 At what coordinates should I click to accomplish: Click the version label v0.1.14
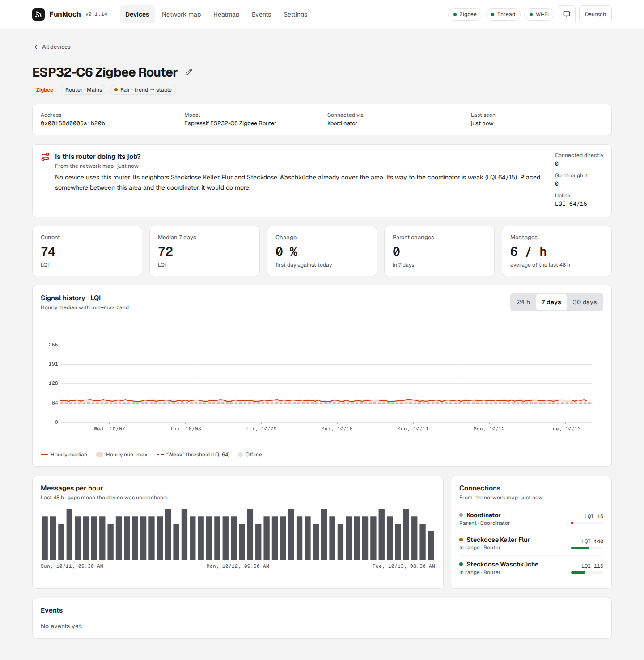pos(97,14)
